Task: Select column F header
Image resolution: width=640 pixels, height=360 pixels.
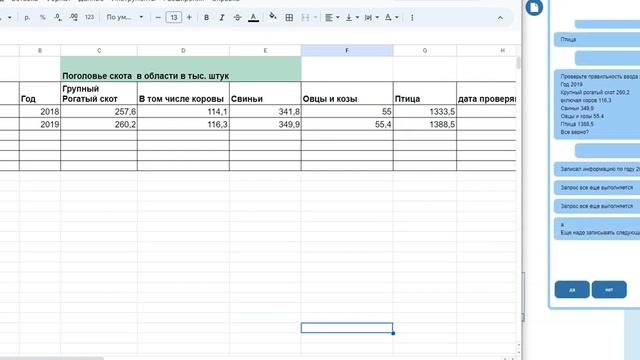Action: point(347,51)
